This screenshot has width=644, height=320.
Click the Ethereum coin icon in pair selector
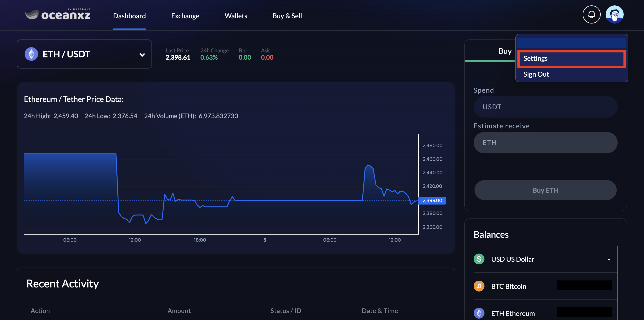31,54
